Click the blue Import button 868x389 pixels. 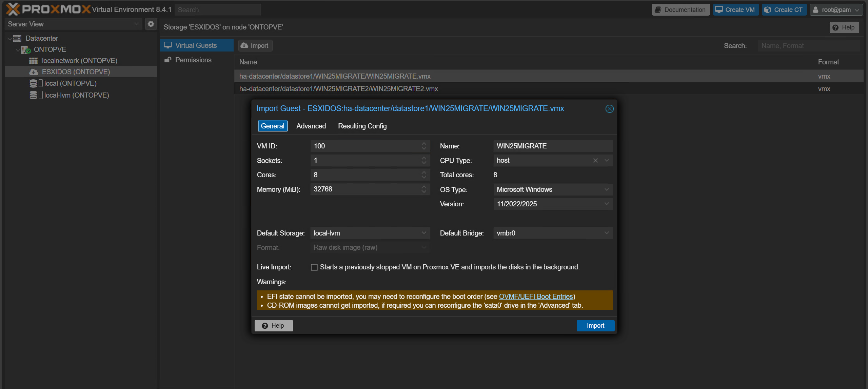[x=595, y=326]
